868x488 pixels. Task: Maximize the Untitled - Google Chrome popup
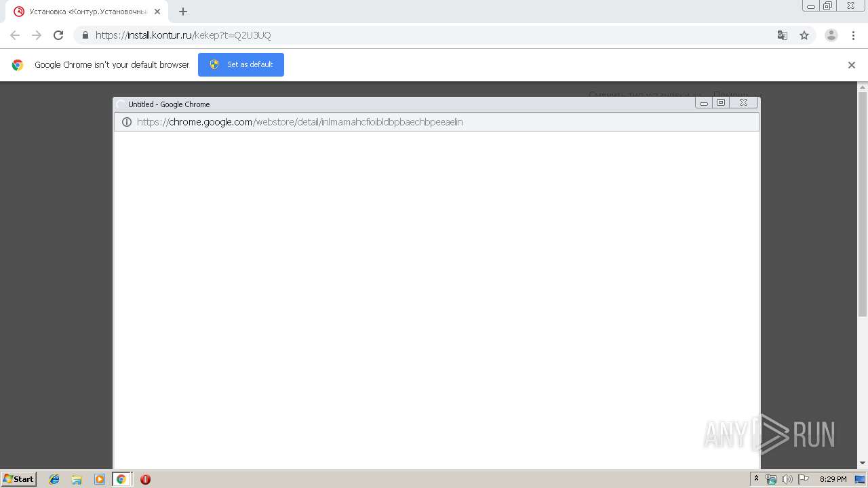coord(721,103)
